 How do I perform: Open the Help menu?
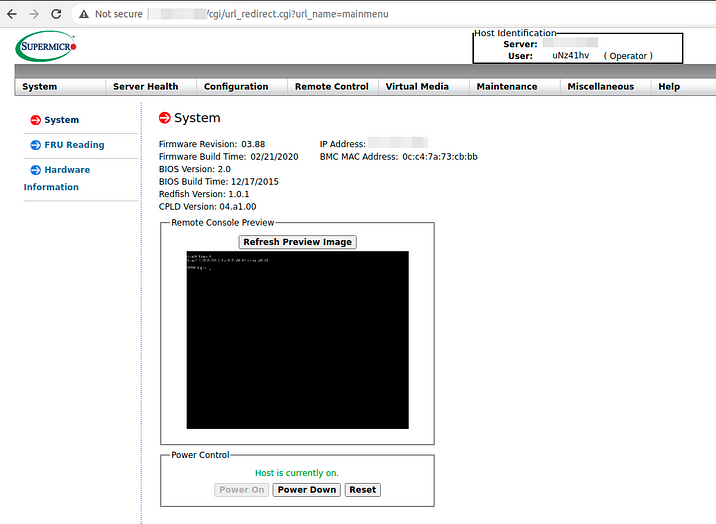pos(669,87)
